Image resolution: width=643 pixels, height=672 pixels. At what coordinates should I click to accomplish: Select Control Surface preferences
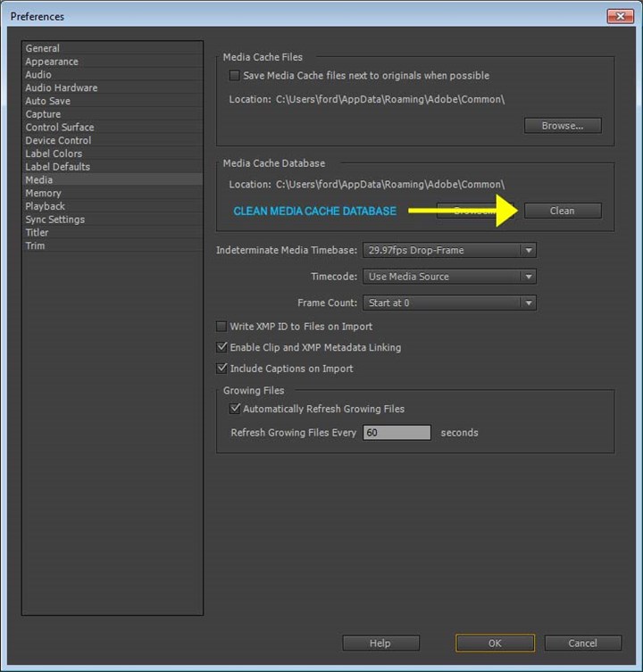(113, 128)
